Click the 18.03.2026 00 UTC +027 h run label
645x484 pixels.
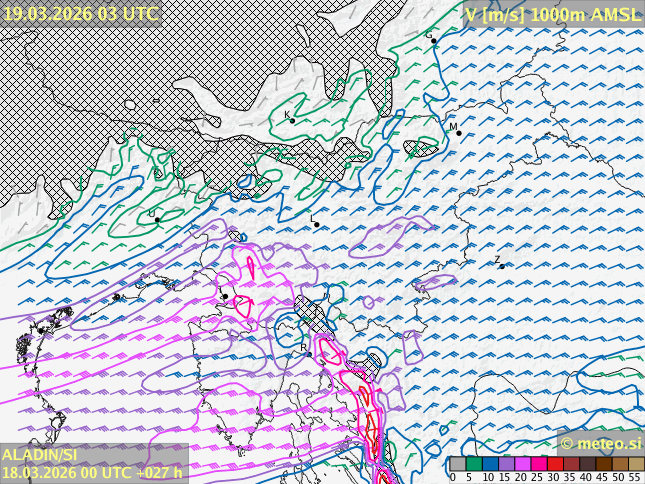pyautogui.click(x=92, y=472)
